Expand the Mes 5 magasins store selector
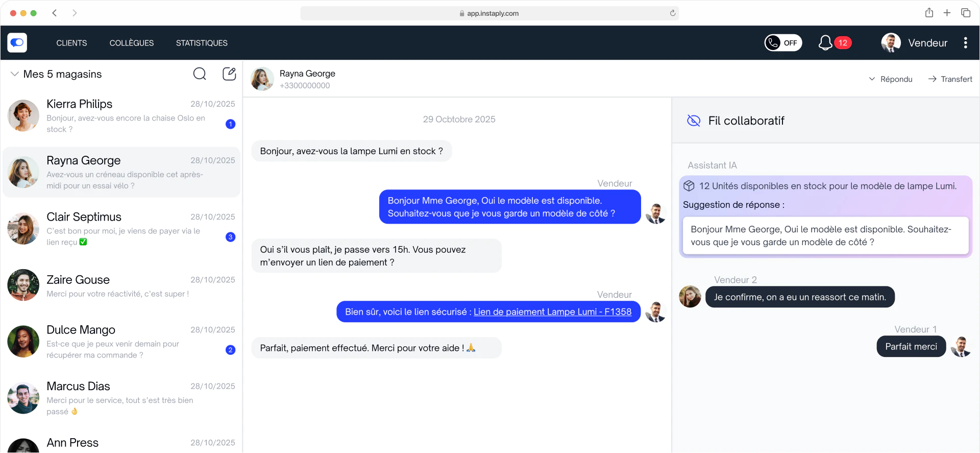 point(56,74)
